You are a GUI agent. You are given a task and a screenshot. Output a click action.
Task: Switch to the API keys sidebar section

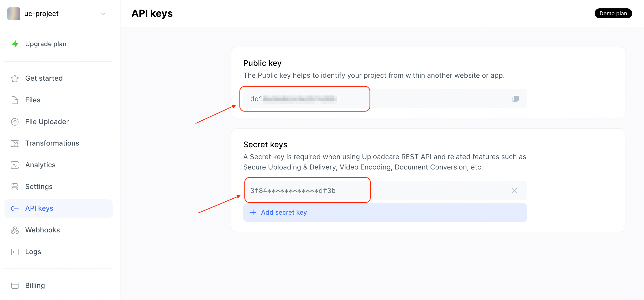pyautogui.click(x=39, y=208)
